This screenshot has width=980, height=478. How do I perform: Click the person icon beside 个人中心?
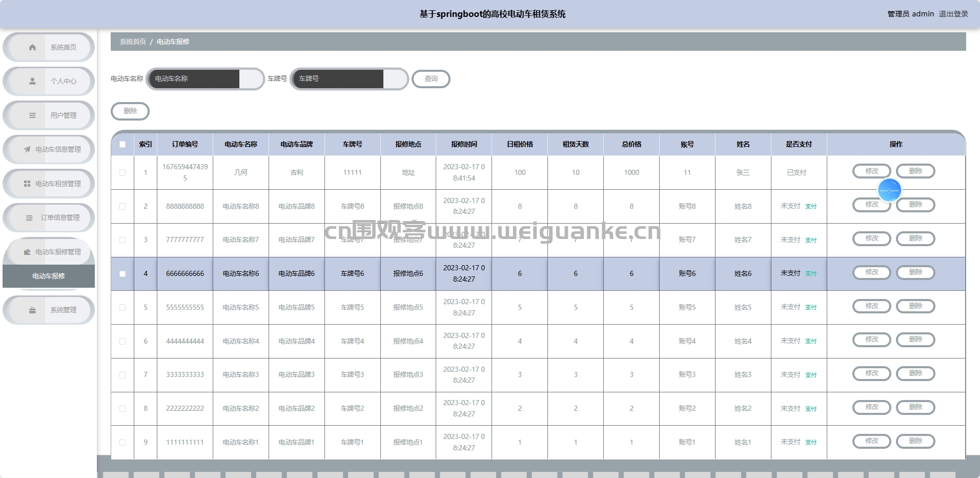click(x=32, y=81)
